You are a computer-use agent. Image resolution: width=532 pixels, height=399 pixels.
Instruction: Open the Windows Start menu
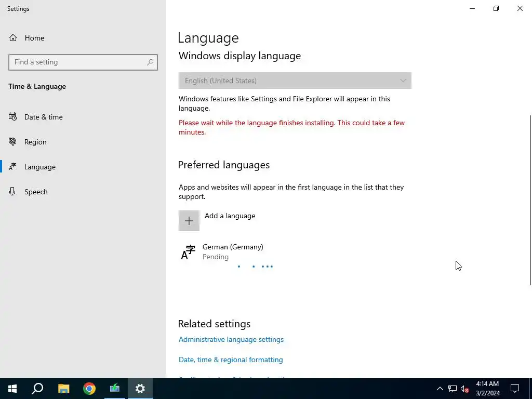click(12, 389)
